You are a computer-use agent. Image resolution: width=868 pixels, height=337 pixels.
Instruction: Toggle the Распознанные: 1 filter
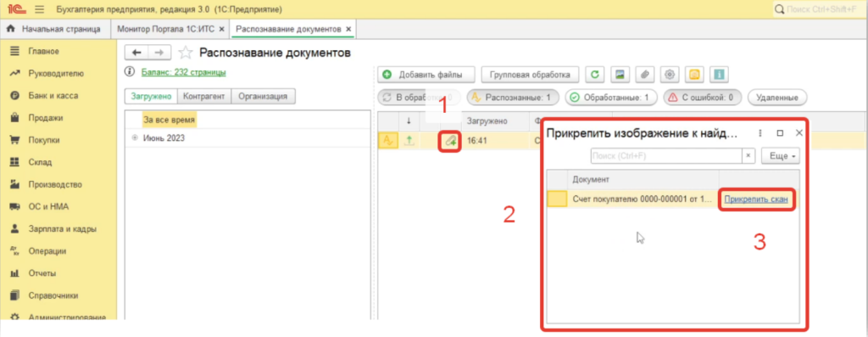[513, 98]
